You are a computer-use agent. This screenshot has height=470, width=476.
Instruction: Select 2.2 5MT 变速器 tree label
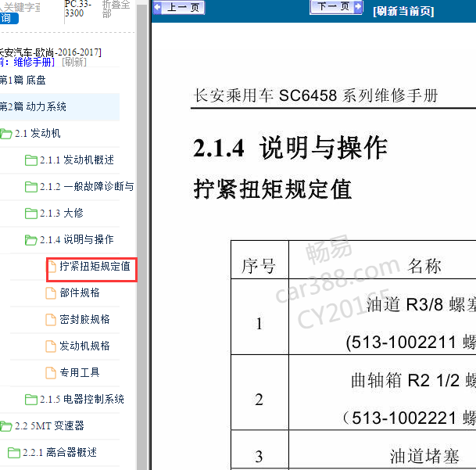[x=49, y=426]
